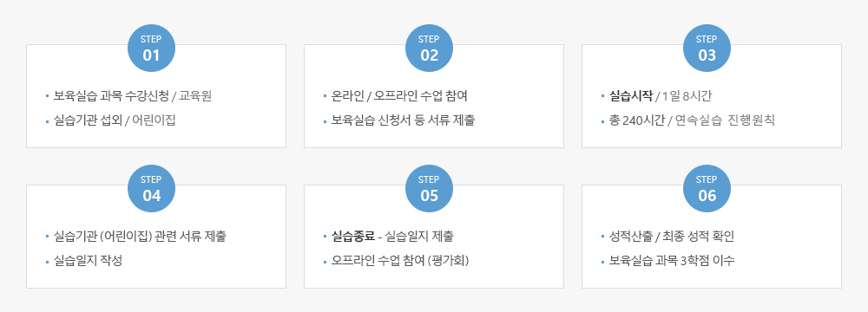Select 총 240시간 / 연속실습 진행원칙 line

pyautogui.click(x=692, y=120)
